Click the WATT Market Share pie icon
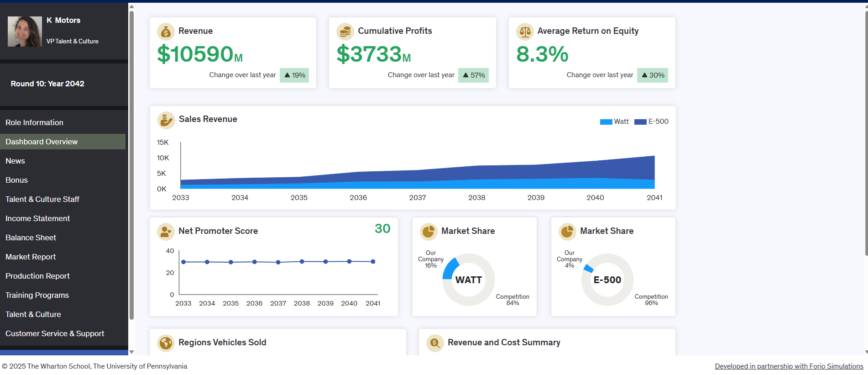Screen dimensions: 868x375 point(429,232)
